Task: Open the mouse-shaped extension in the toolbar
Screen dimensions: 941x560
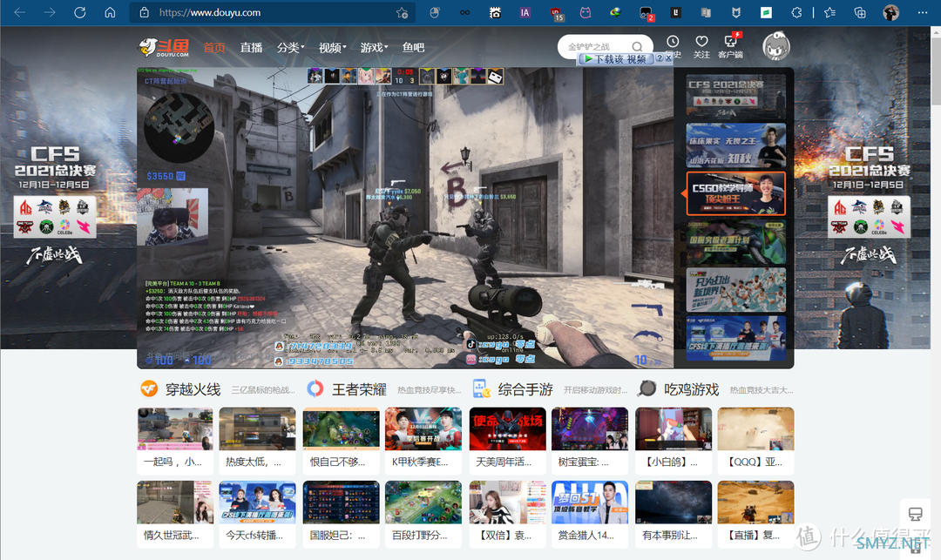Action: tap(435, 12)
